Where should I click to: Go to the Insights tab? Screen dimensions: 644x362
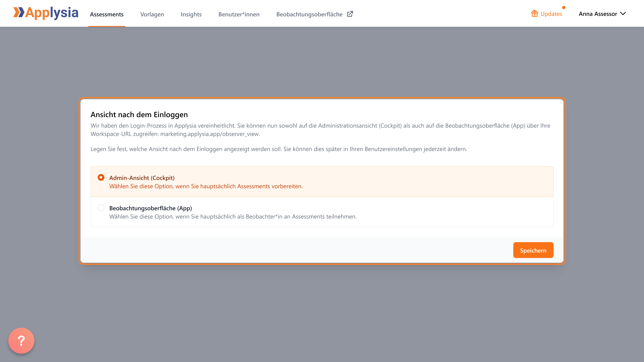191,14
